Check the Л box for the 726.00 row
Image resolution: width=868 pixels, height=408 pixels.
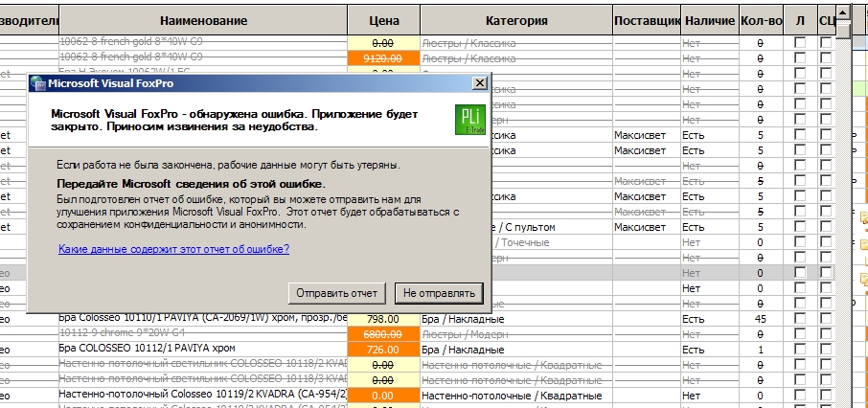[800, 350]
